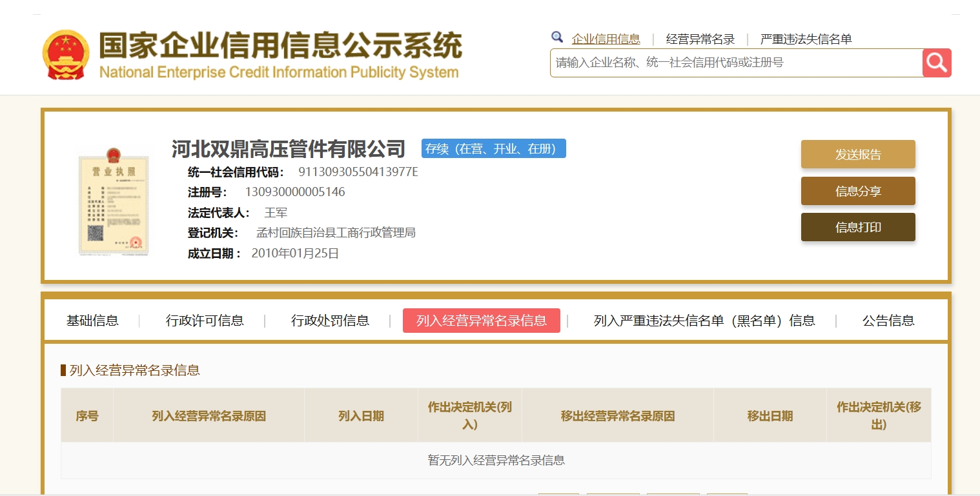980x496 pixels.
Task: Click the 移出经营异常名录原因 column header
Action: tap(618, 416)
